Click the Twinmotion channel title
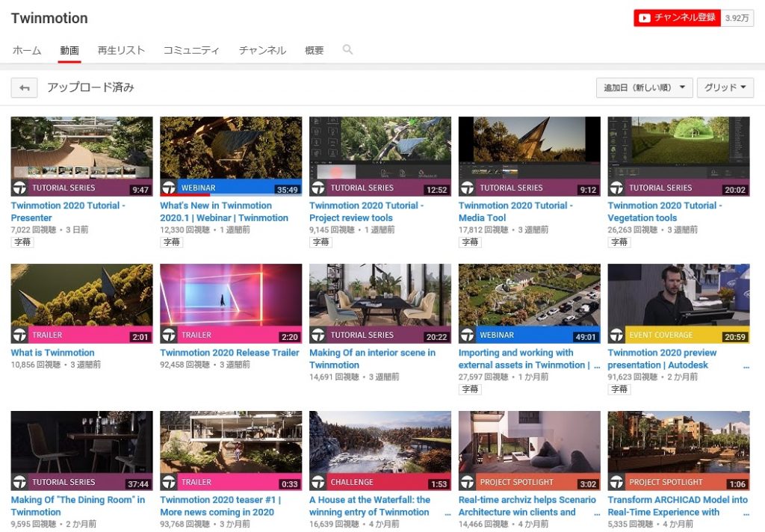765x532 pixels. tap(49, 18)
